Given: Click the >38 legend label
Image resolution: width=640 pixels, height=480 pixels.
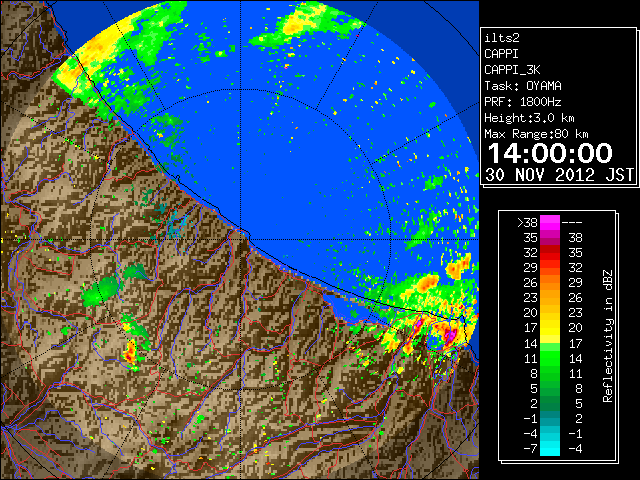Looking at the screenshot, I should (x=527, y=223).
